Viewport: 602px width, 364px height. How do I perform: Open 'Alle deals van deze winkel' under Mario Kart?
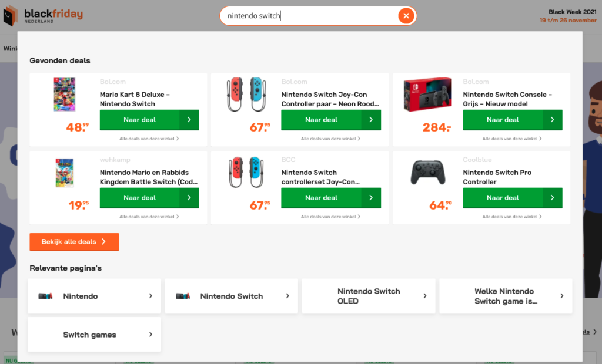(x=149, y=139)
